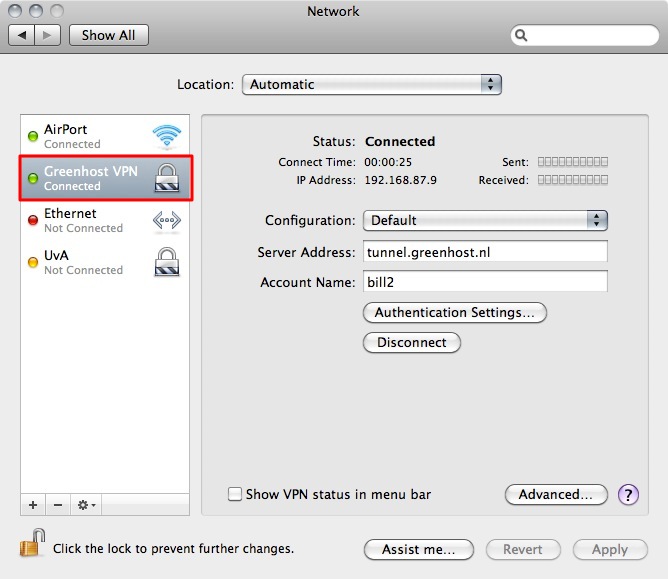Click the Advanced button
The height and width of the screenshot is (579, 668).
coord(556,494)
